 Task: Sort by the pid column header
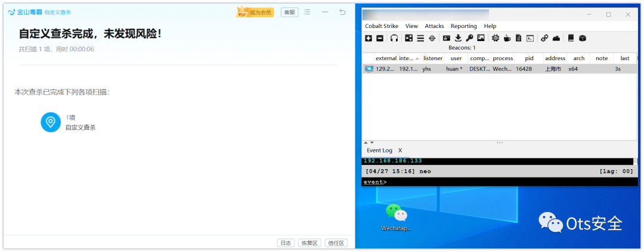click(x=529, y=58)
